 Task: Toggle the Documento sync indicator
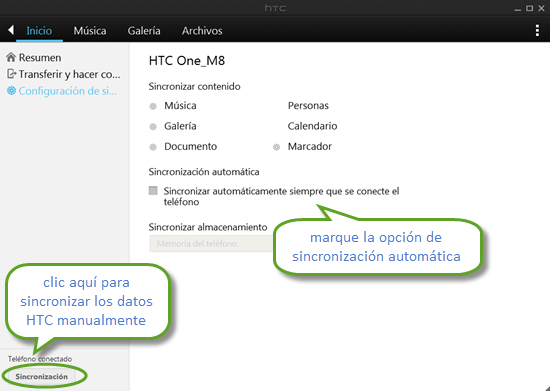pyautogui.click(x=153, y=147)
